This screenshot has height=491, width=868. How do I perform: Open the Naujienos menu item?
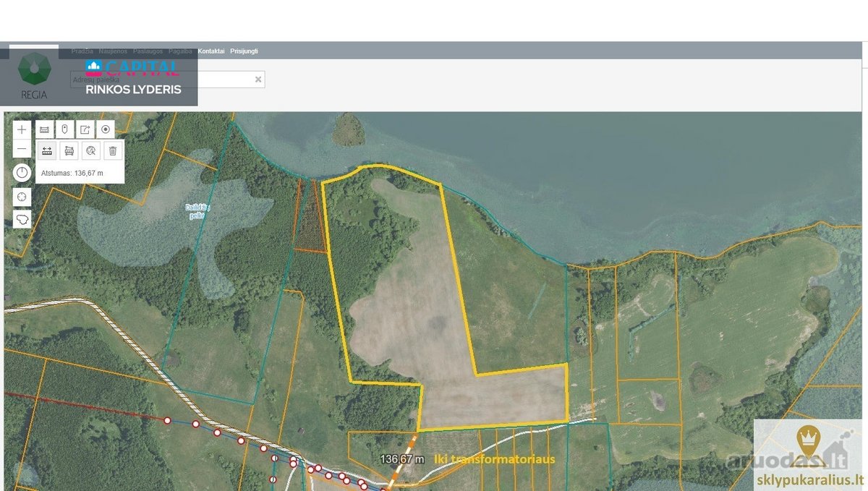click(x=114, y=51)
